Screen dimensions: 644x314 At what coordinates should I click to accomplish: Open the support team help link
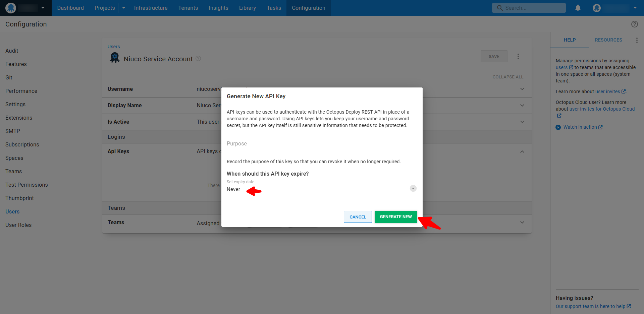click(593, 306)
